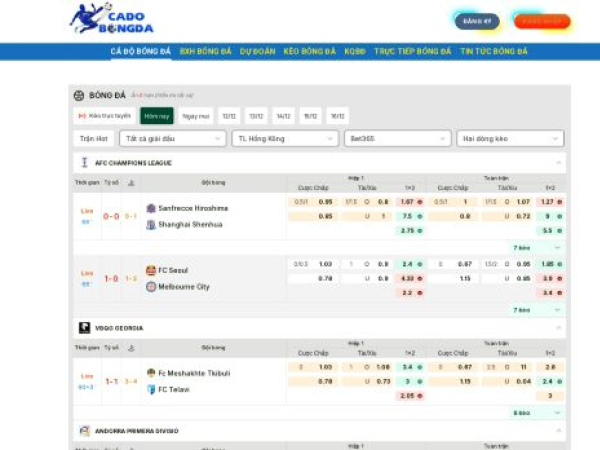Click the FC Seoul team crest
The height and width of the screenshot is (450, 600).
tap(151, 270)
